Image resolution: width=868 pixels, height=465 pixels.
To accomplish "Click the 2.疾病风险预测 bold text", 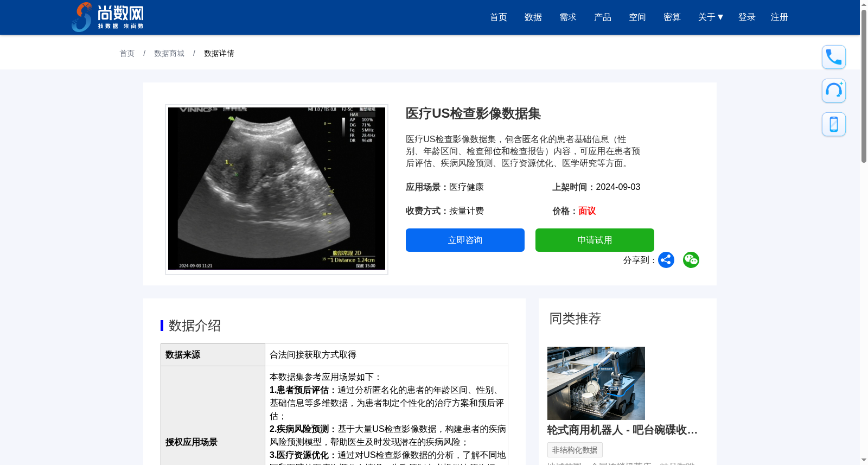I will coord(303,429).
